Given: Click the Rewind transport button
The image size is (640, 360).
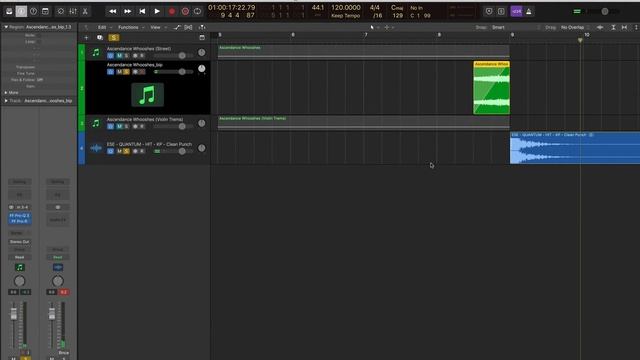Looking at the screenshot, I should pyautogui.click(x=113, y=11).
